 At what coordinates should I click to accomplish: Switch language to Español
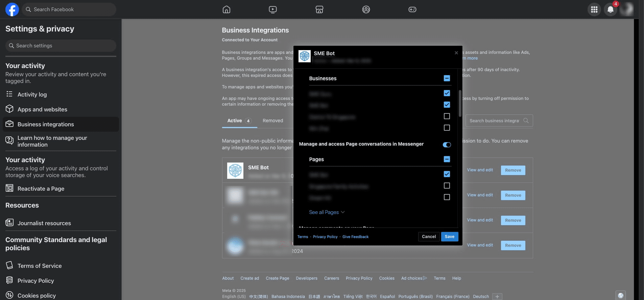click(x=387, y=297)
